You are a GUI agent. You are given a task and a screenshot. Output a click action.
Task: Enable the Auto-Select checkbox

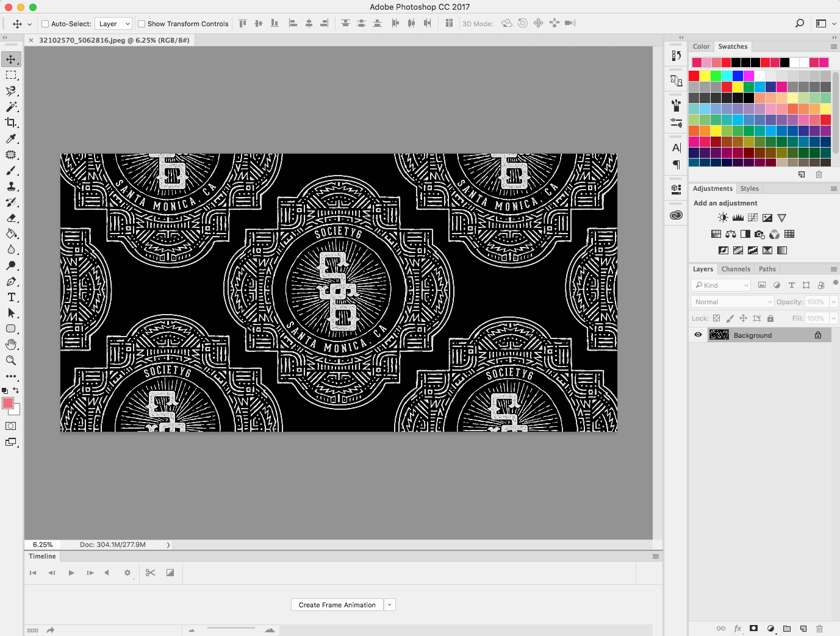point(45,24)
